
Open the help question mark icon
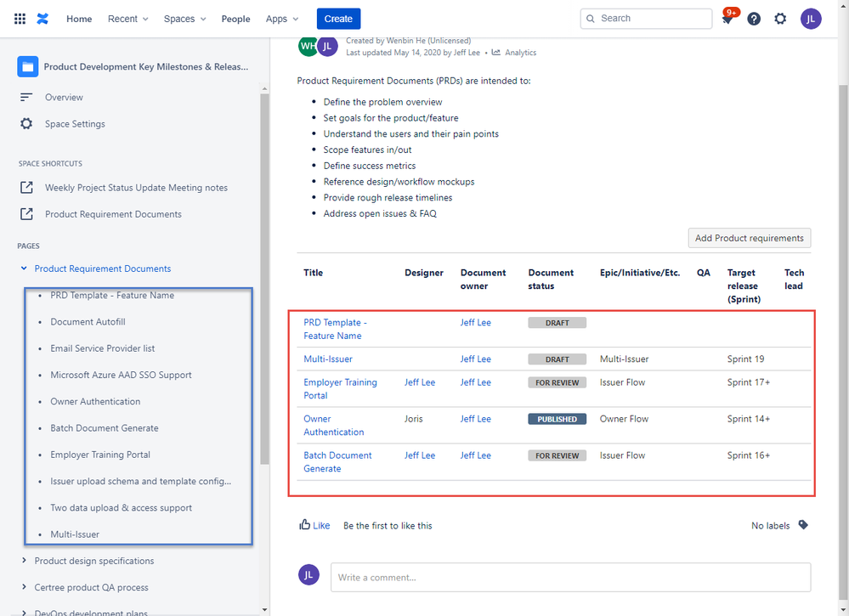[754, 19]
